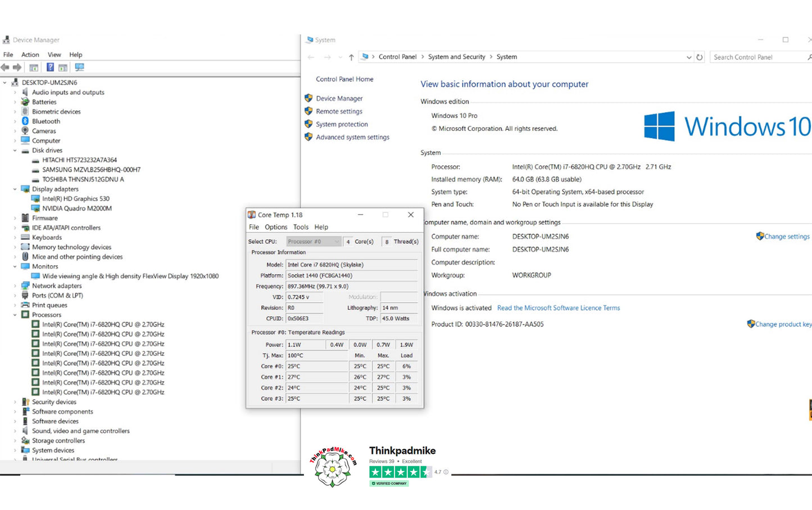Click the Core Temp title bar icon
This screenshot has width=812, height=510.
point(252,215)
